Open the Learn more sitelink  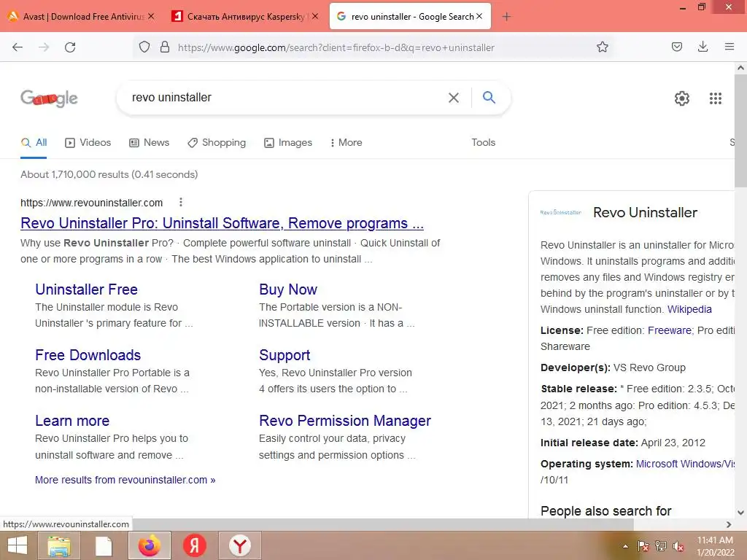pyautogui.click(x=72, y=421)
